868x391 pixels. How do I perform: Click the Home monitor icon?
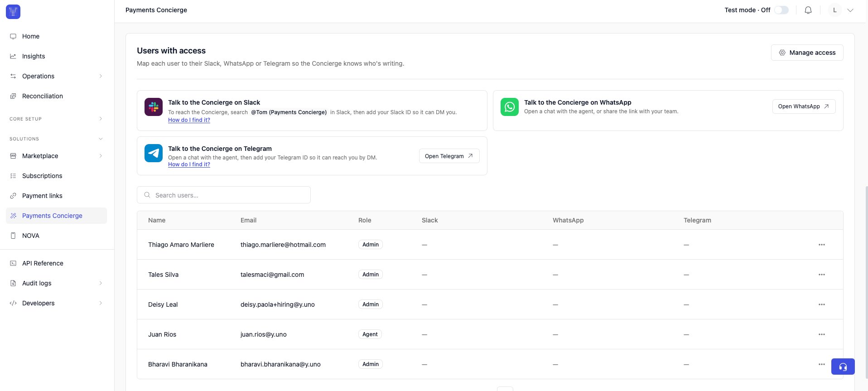click(x=13, y=36)
